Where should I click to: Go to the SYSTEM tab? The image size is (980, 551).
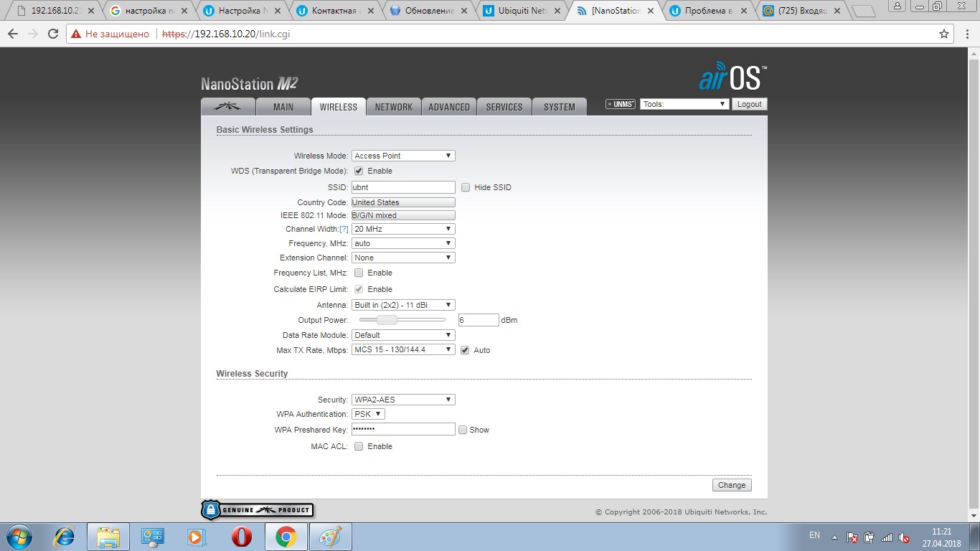(x=559, y=107)
